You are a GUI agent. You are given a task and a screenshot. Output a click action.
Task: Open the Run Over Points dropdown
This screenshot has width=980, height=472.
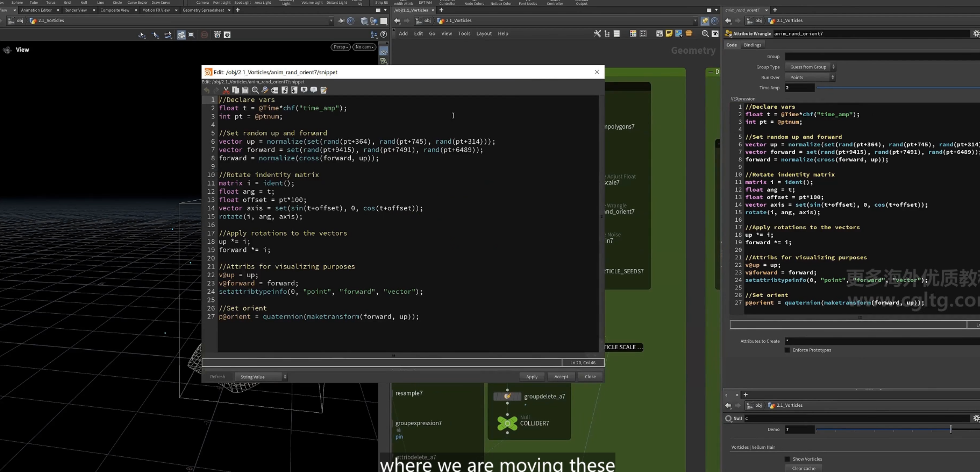coord(810,77)
